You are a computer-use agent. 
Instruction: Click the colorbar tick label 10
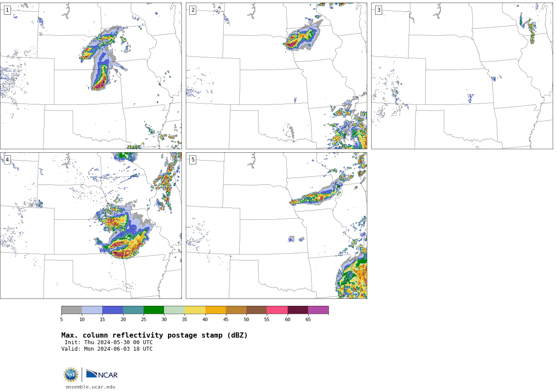(82, 320)
